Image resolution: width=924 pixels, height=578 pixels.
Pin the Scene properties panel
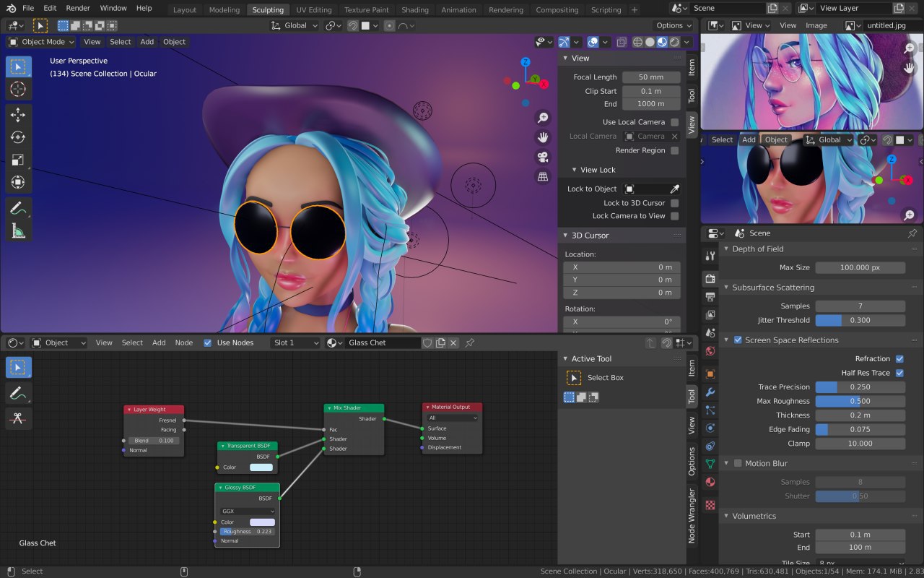[x=912, y=233]
